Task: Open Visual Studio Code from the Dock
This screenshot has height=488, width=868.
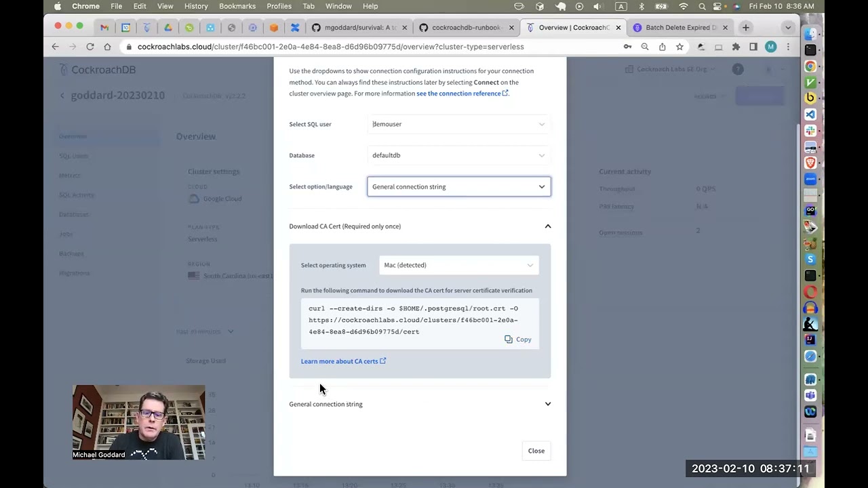Action: 810,115
